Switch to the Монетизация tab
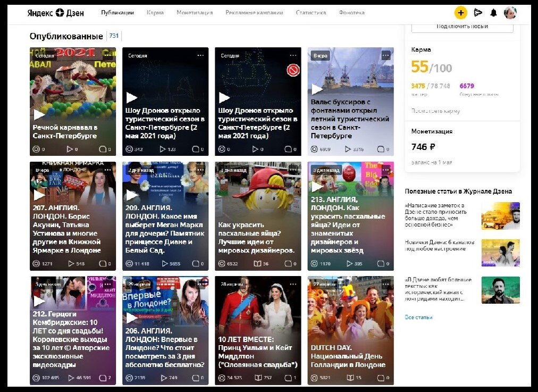The height and width of the screenshot is (392, 538). tap(195, 13)
